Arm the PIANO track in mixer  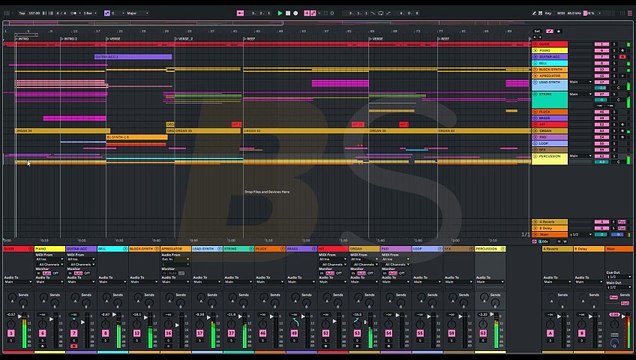coord(43,346)
